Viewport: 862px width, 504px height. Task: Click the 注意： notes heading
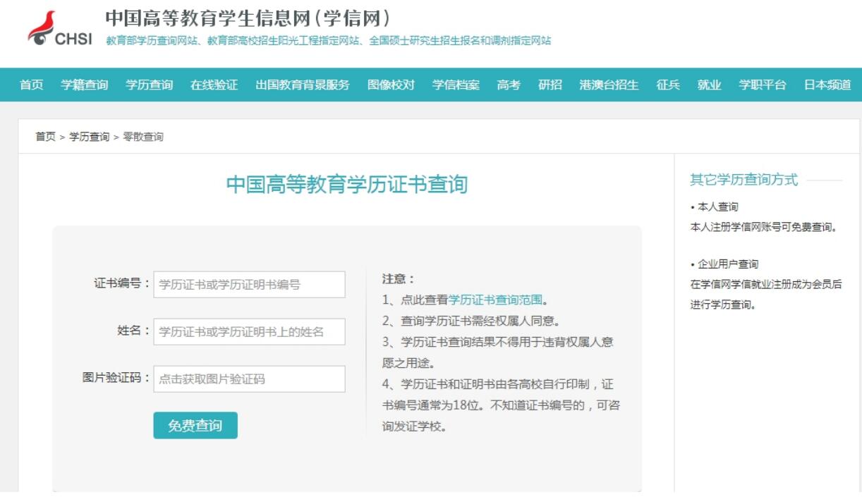(x=399, y=279)
